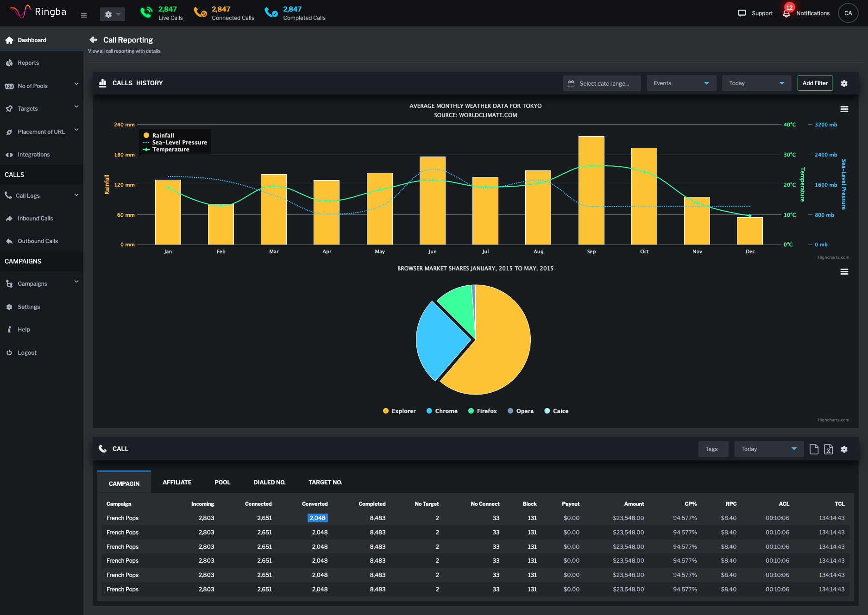The width and height of the screenshot is (868, 615).
Task: Open the Call panel settings gear
Action: tap(844, 449)
